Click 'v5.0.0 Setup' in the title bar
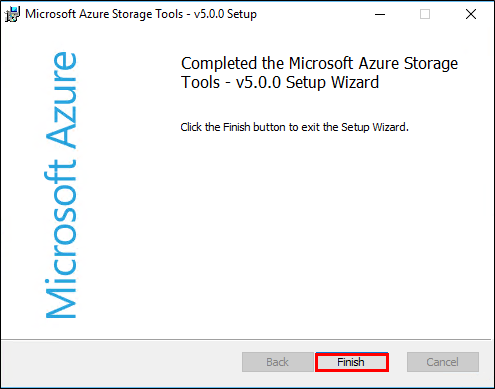495x389 pixels. pyautogui.click(x=225, y=14)
